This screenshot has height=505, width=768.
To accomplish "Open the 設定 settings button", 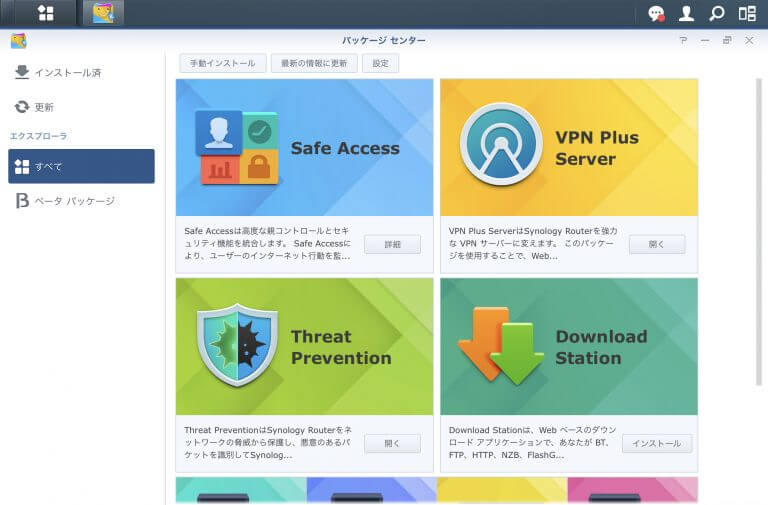I will pos(381,63).
